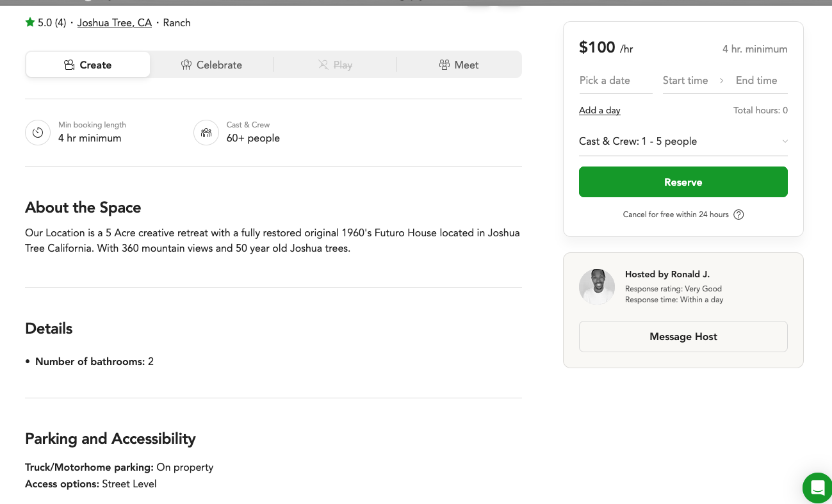Open the End time selector
Viewport: 832px width, 504px height.
pyautogui.click(x=756, y=81)
